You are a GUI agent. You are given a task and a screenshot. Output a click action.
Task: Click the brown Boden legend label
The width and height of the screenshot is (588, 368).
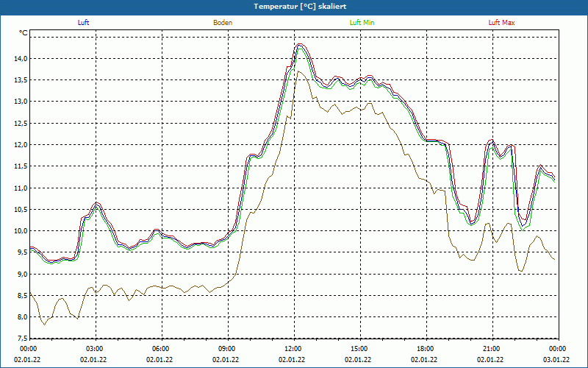click(x=223, y=23)
